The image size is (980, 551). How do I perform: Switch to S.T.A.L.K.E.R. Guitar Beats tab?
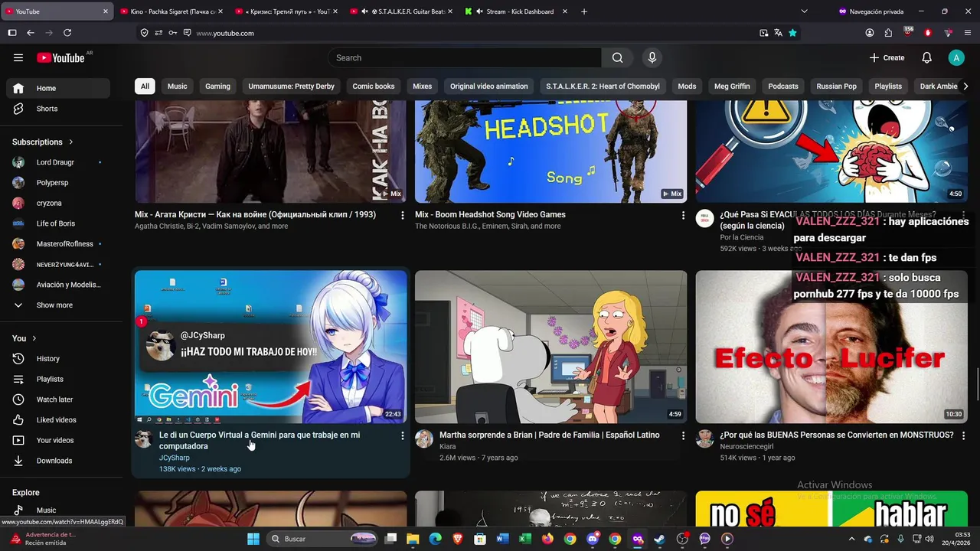click(x=402, y=11)
